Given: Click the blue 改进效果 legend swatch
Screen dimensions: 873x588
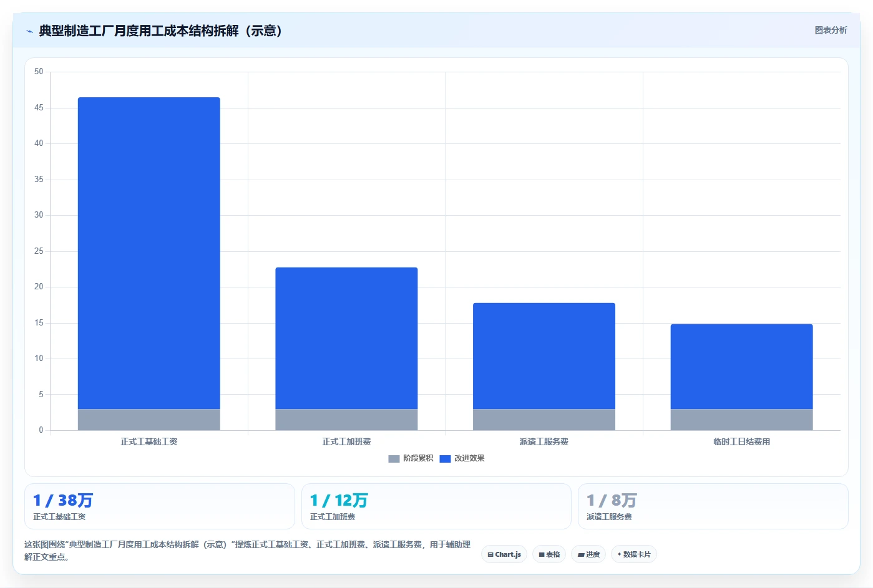Looking at the screenshot, I should 445,459.
